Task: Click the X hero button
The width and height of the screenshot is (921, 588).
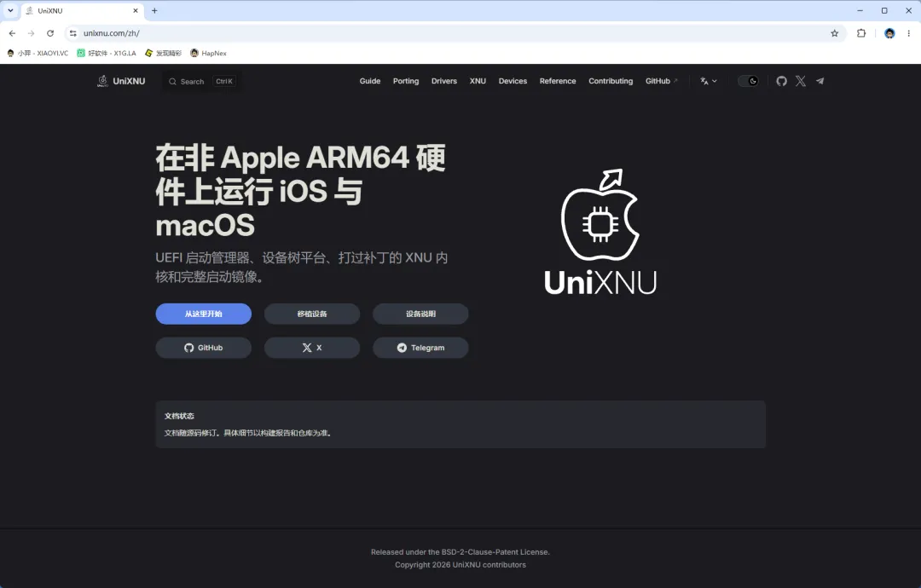Action: click(312, 348)
